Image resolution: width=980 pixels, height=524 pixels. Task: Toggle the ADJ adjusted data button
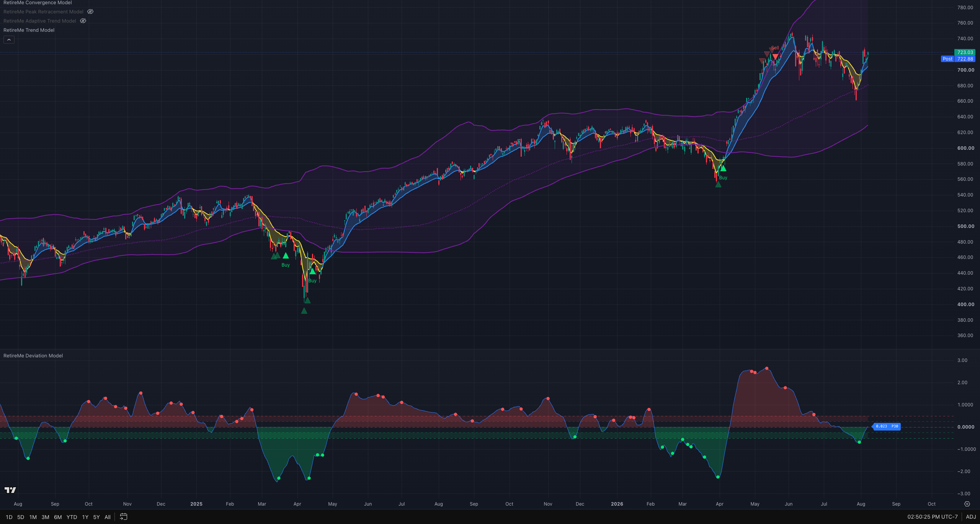tap(971, 517)
